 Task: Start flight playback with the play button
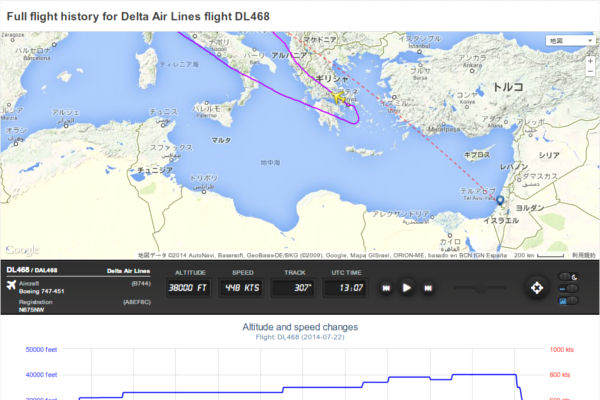coord(406,288)
